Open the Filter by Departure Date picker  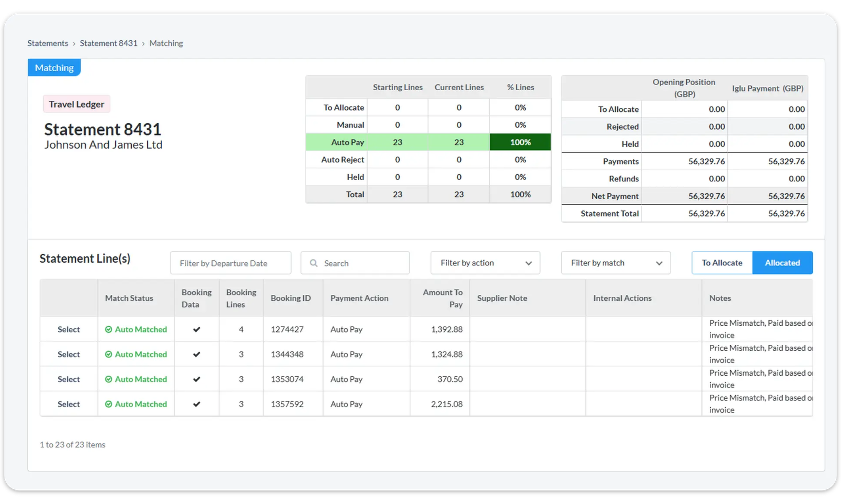pos(230,263)
